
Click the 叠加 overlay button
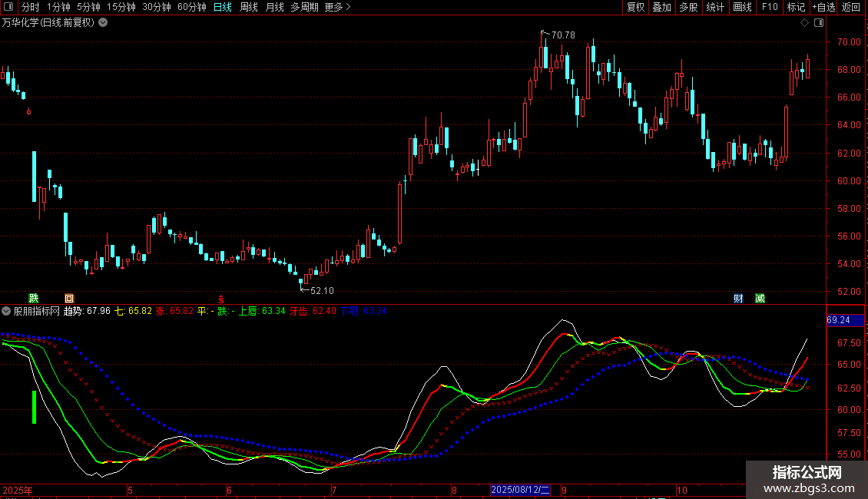pos(661,7)
